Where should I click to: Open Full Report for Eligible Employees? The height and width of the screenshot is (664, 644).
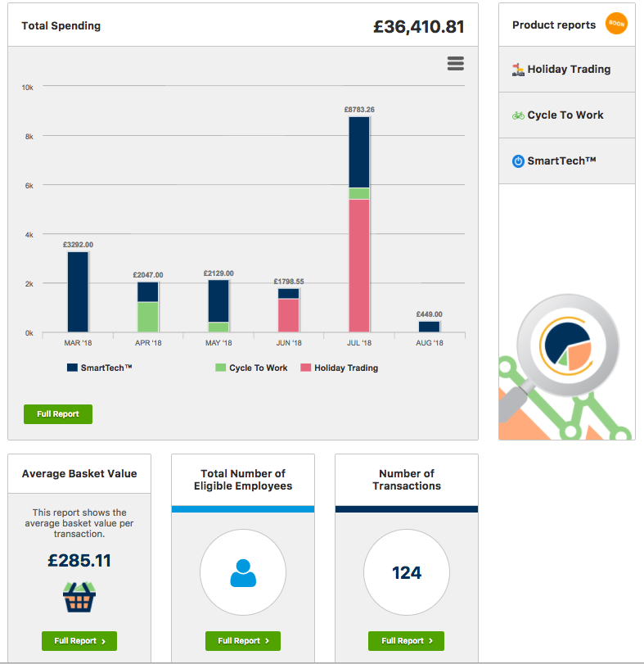coord(243,641)
